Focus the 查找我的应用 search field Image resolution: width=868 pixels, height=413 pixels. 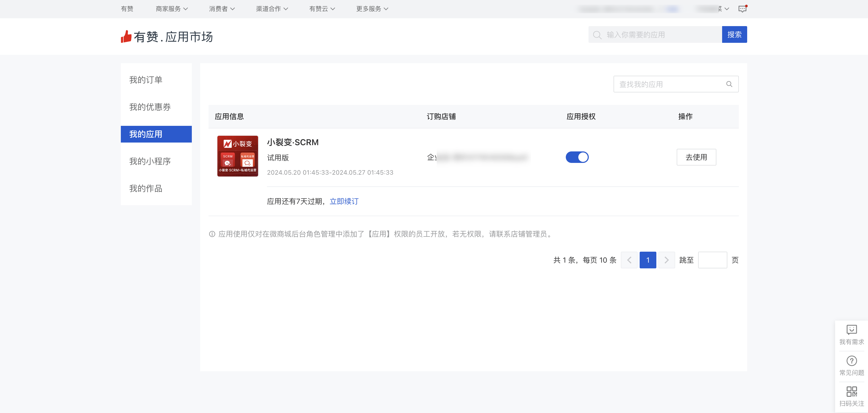(676, 84)
